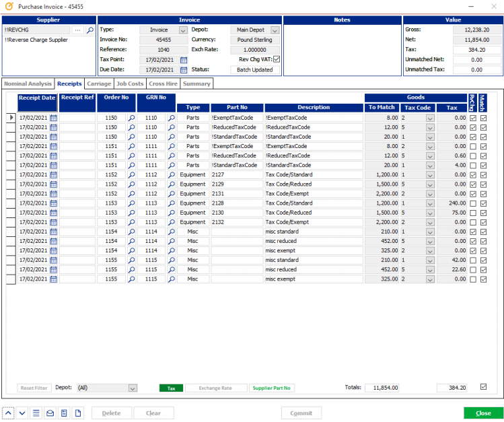504x422 pixels.
Task: Click the Supplier Part No button
Action: point(272,388)
